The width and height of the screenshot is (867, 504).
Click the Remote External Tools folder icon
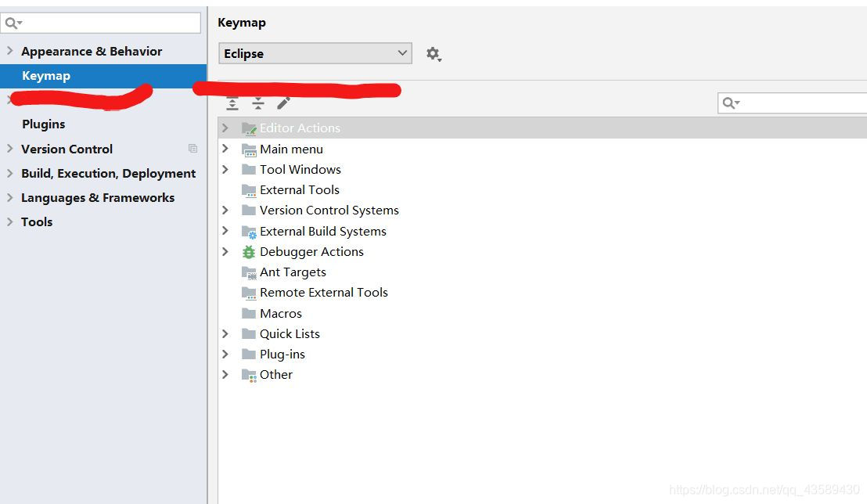249,293
